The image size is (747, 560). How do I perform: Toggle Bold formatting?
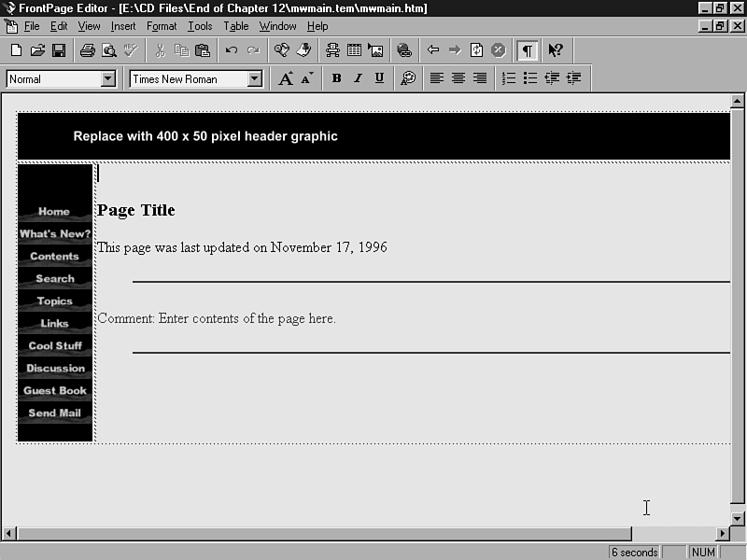(337, 79)
